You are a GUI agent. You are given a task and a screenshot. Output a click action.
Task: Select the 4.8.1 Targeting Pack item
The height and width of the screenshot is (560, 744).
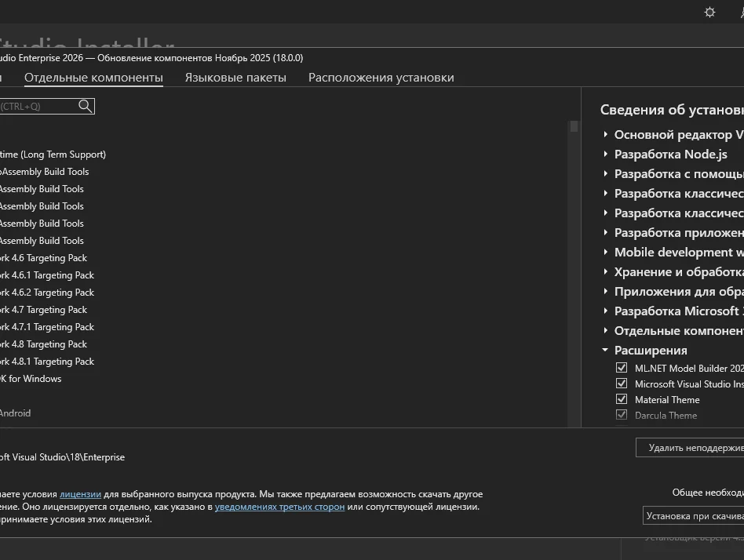point(47,362)
